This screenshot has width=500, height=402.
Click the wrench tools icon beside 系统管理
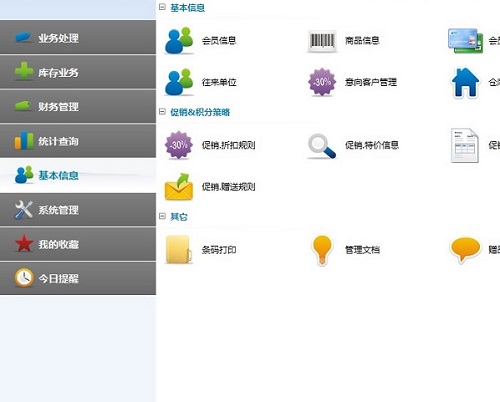click(x=23, y=210)
